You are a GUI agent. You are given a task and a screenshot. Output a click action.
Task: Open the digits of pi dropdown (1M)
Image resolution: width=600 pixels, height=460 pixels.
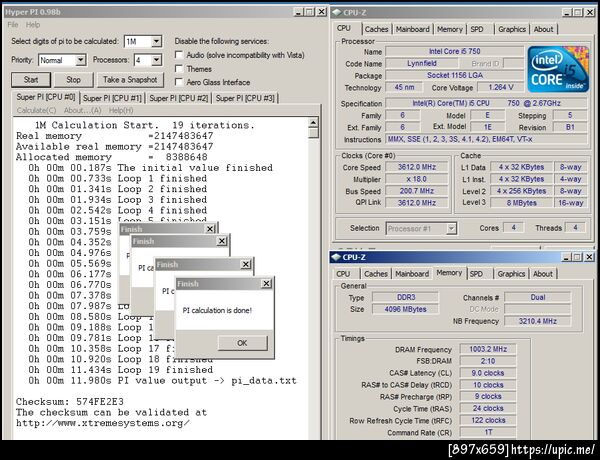point(156,41)
